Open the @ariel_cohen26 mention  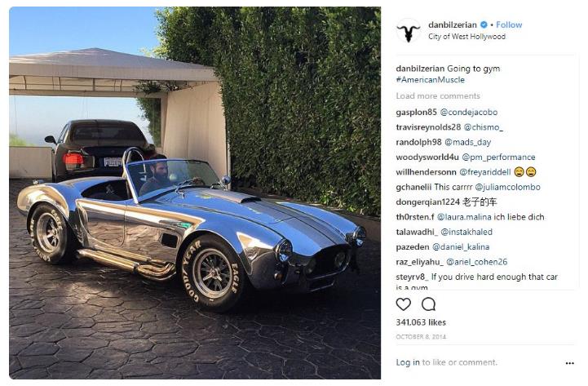pos(476,262)
